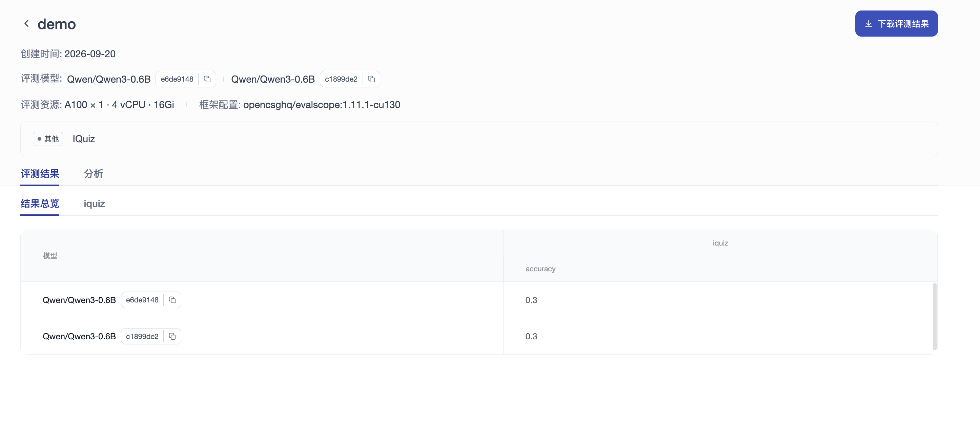Click the IQuiz dataset name
The image size is (980, 424).
(84, 139)
